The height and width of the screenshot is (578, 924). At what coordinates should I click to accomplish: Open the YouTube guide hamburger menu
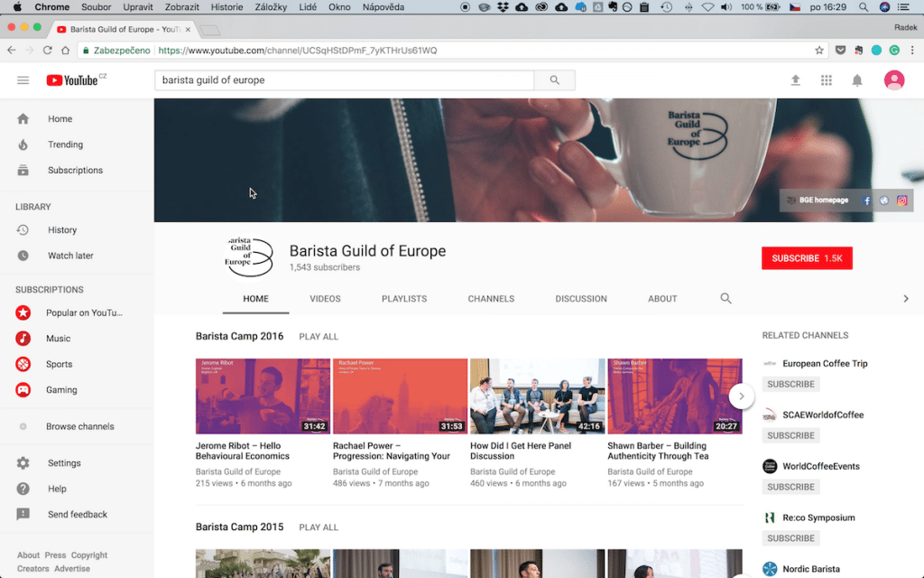23,80
